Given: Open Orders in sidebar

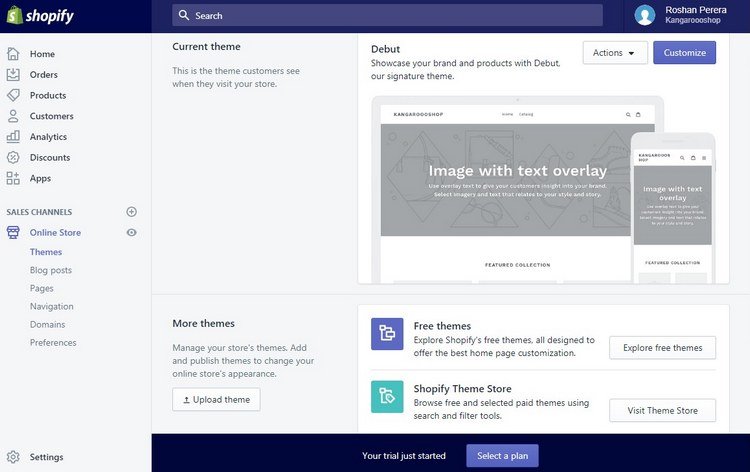Looking at the screenshot, I should pos(44,75).
